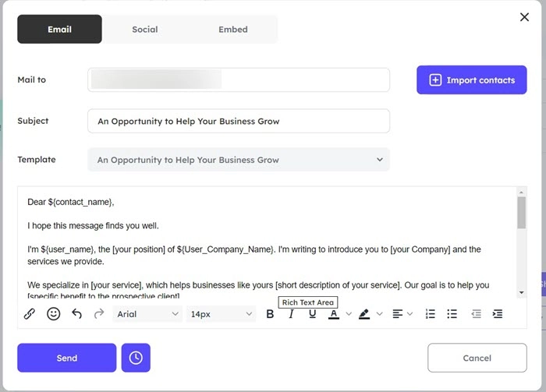Click the redo arrow icon
546x392 pixels.
click(99, 314)
